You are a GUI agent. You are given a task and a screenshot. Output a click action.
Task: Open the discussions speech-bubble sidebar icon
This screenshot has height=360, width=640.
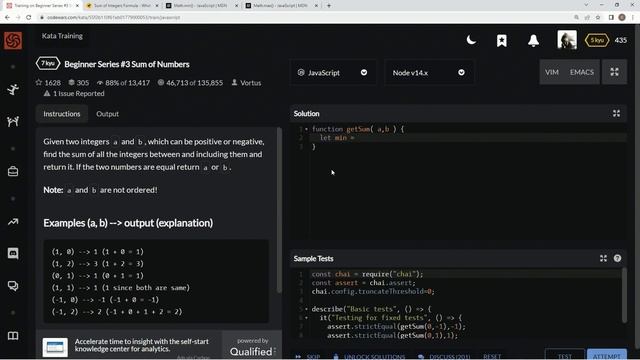click(x=13, y=286)
